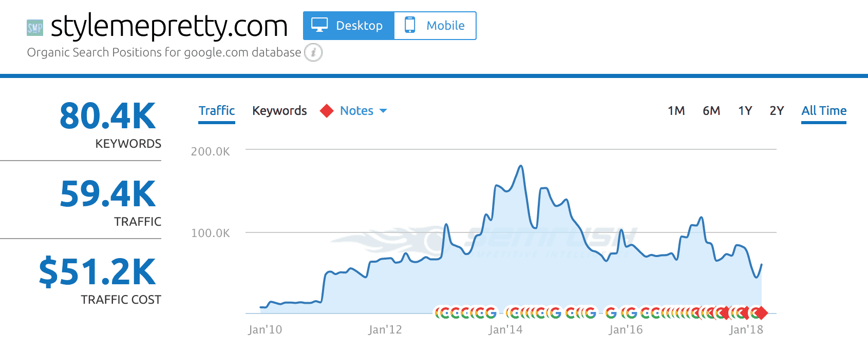Viewport: 868px width, 353px height.
Task: Click the leftmost Google update marker
Action: [438, 312]
